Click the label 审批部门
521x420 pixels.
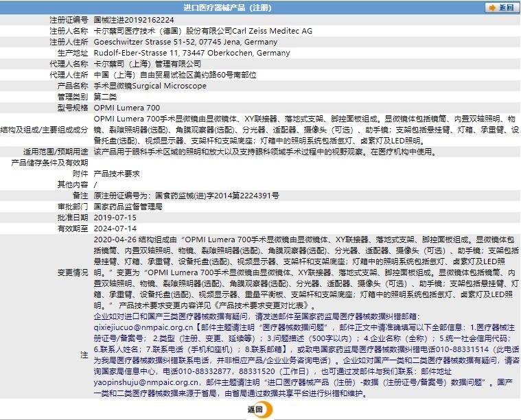pos(73,207)
